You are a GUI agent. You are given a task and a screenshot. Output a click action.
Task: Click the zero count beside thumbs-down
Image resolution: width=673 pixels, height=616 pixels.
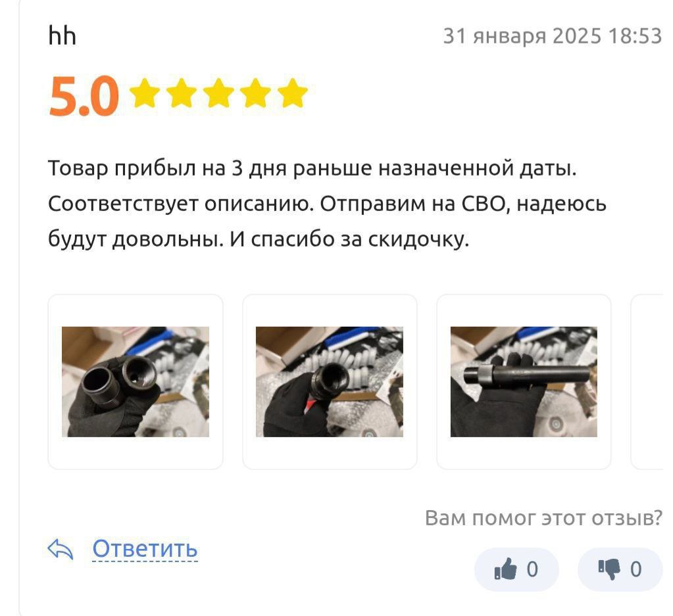point(636,570)
